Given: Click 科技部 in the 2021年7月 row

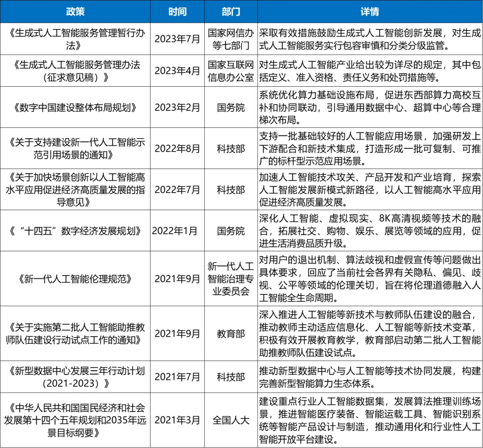Looking at the screenshot, I should pos(231,377).
